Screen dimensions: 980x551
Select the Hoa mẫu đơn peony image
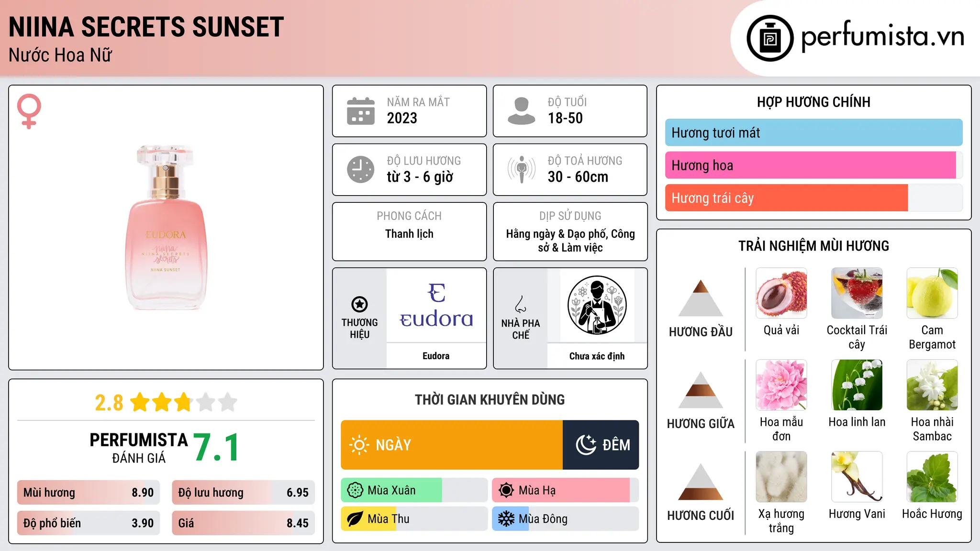click(x=781, y=385)
